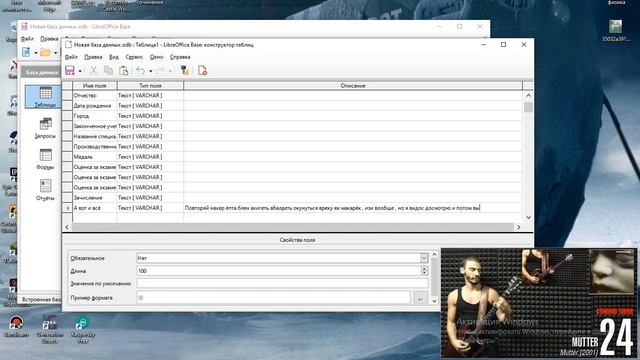Click the guitar video thumbnail showing MUTTER 24

(538, 303)
